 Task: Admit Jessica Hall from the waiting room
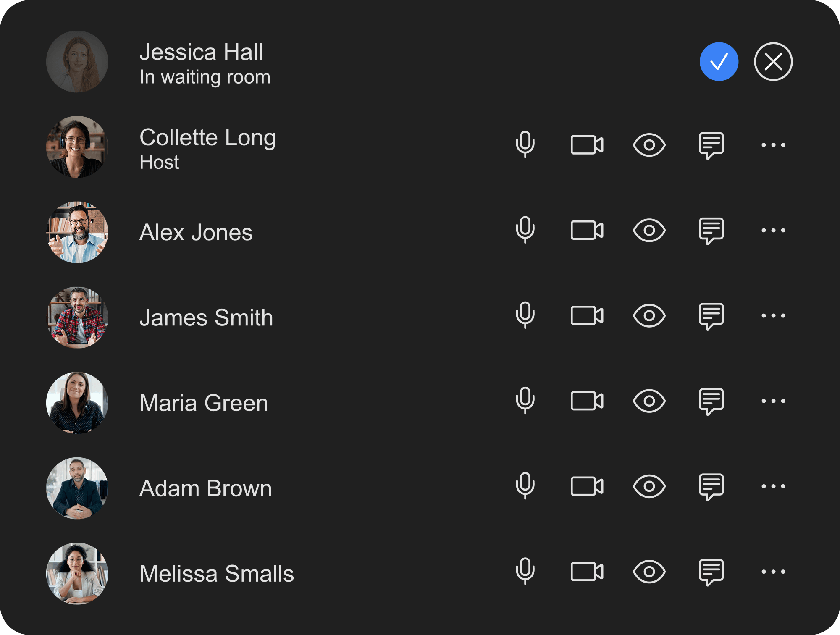click(x=719, y=61)
